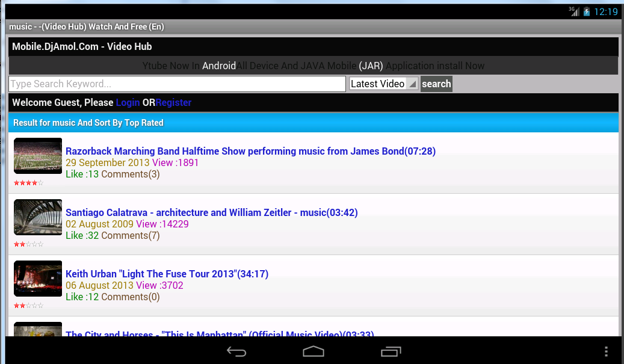Tap the 3G signal indicator icon
This screenshot has width=624, height=364.
(x=574, y=11)
